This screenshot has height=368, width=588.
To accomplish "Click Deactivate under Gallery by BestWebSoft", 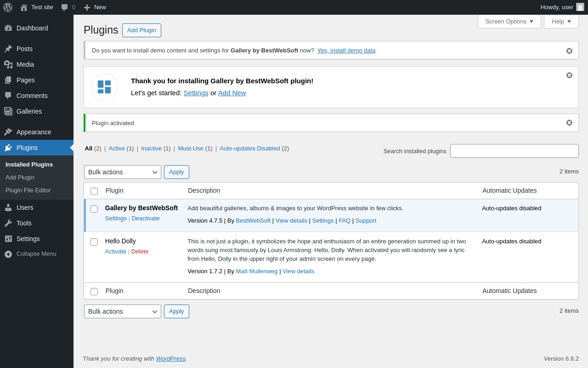I will [146, 218].
